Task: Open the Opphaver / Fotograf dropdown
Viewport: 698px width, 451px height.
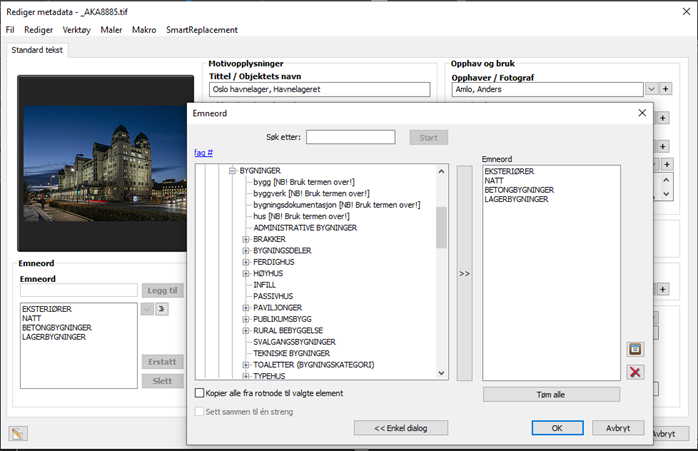Action: [x=651, y=89]
